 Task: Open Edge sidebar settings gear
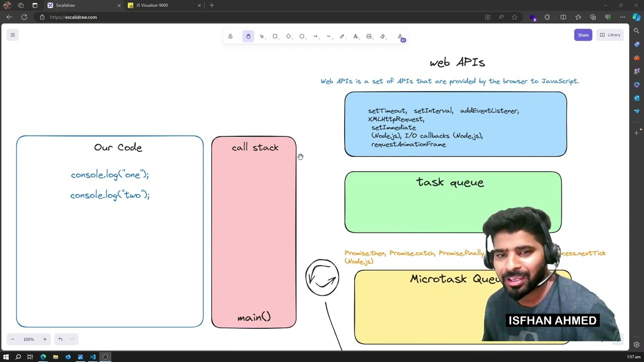click(x=636, y=345)
